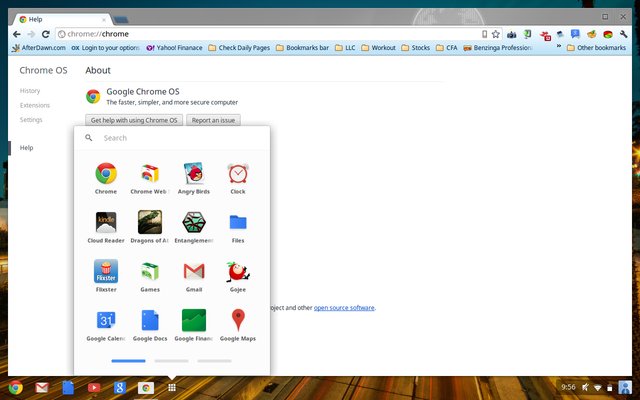Launch Entanglement game app
The height and width of the screenshot is (400, 640).
point(194,227)
